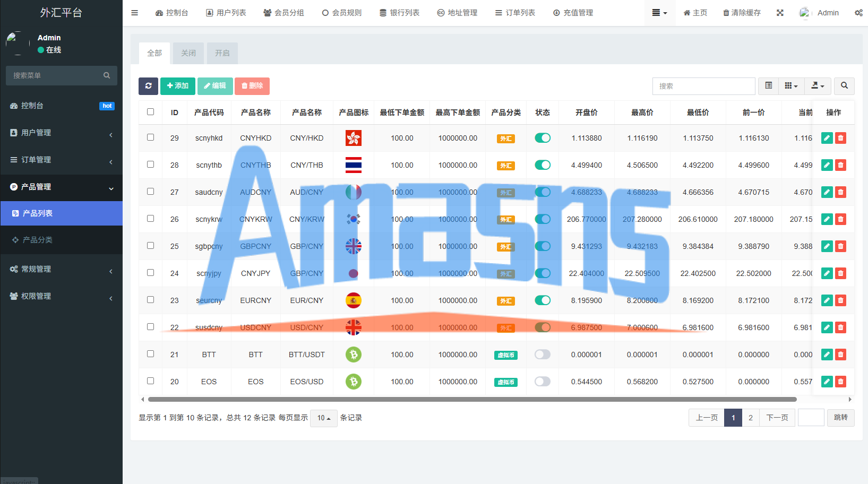Delete row 28 scnythb with trash icon
The width and height of the screenshot is (868, 484).
tap(840, 165)
